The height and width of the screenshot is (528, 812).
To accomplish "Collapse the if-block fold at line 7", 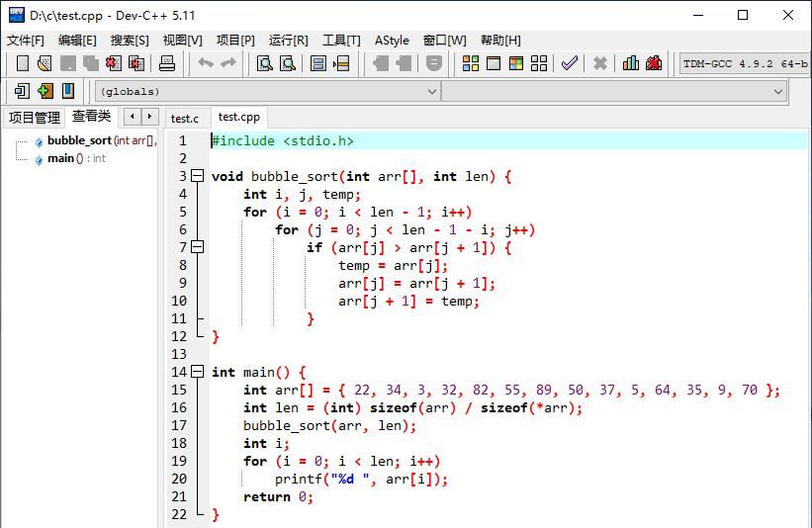I will pos(197,247).
